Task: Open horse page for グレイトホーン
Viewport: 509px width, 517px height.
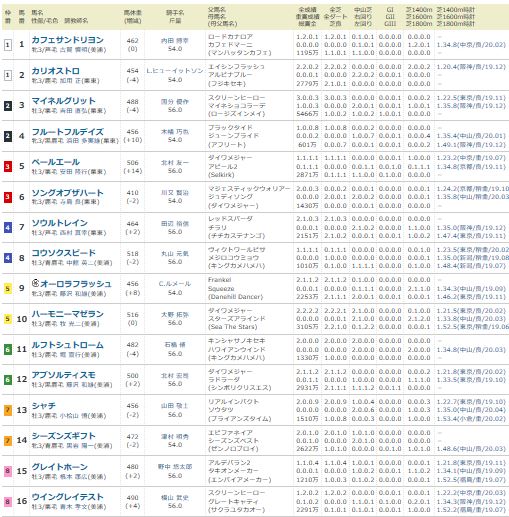Action: point(60,467)
